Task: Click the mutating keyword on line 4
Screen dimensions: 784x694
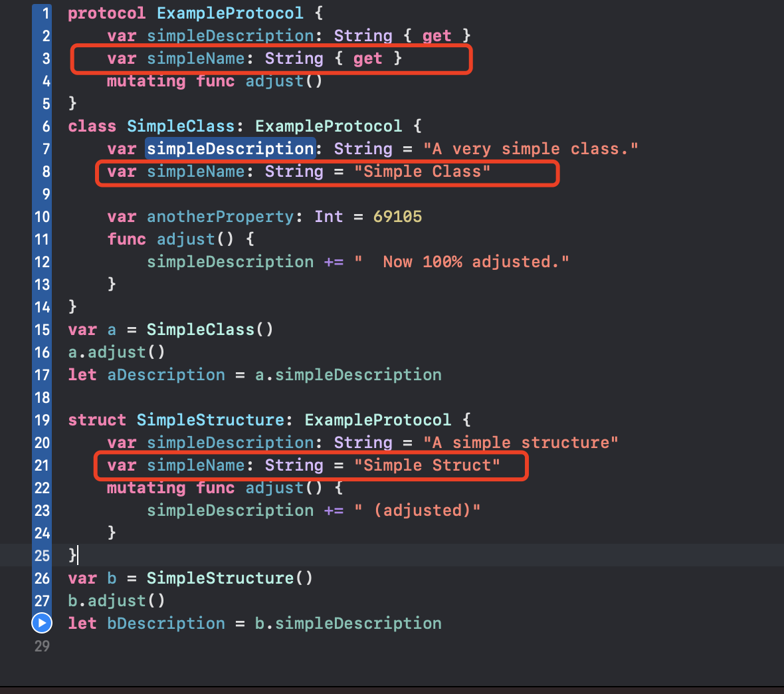Action: coord(146,81)
